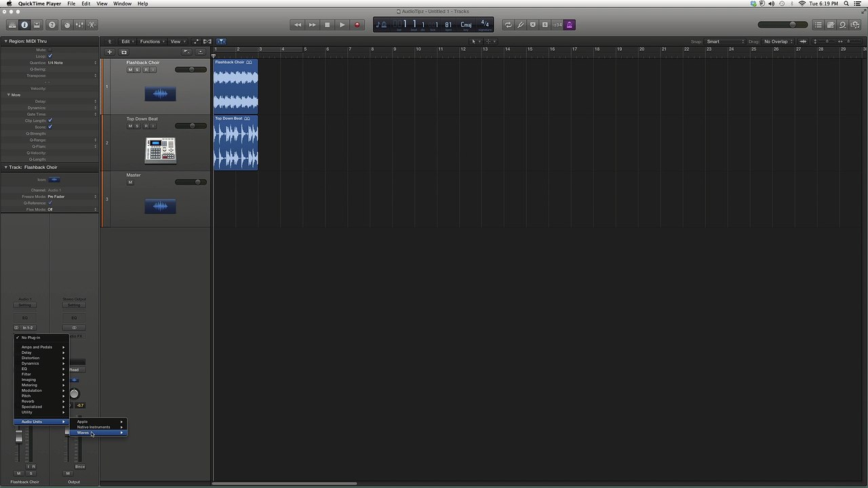The width and height of the screenshot is (868, 488).
Task: Open List Editors icon
Action: 818,25
